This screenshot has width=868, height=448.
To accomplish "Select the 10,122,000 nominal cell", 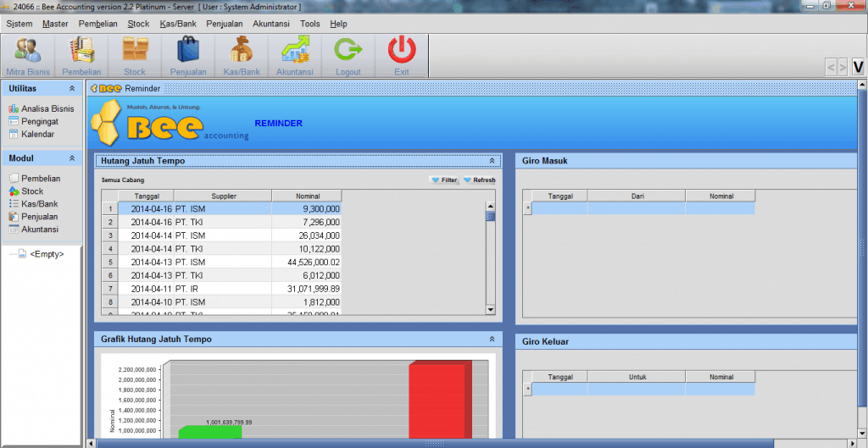I will coord(307,249).
